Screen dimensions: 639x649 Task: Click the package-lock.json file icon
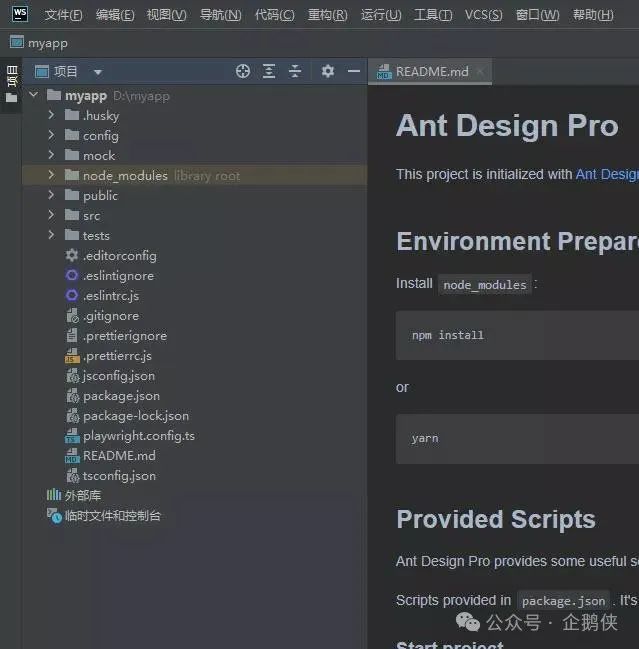[72, 415]
